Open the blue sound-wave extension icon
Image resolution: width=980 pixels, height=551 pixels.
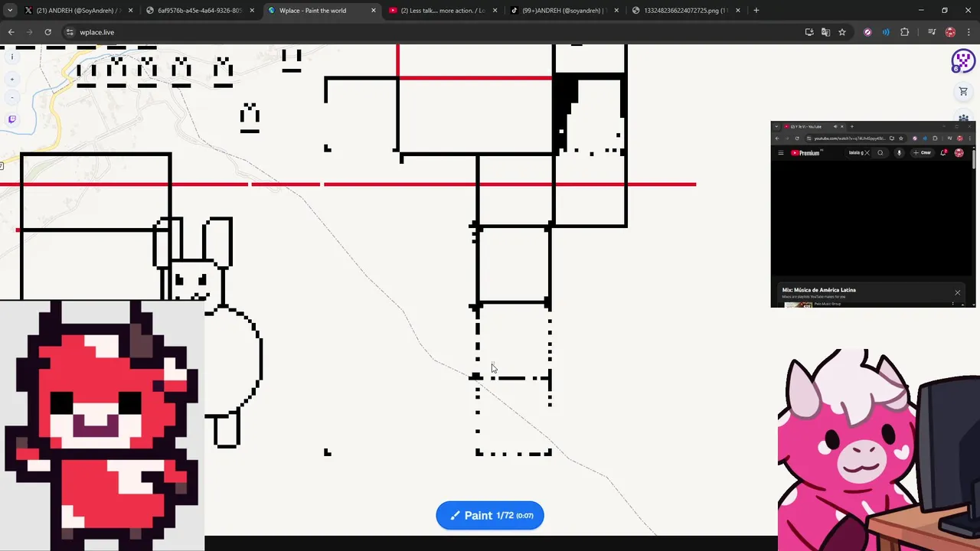pos(886,32)
